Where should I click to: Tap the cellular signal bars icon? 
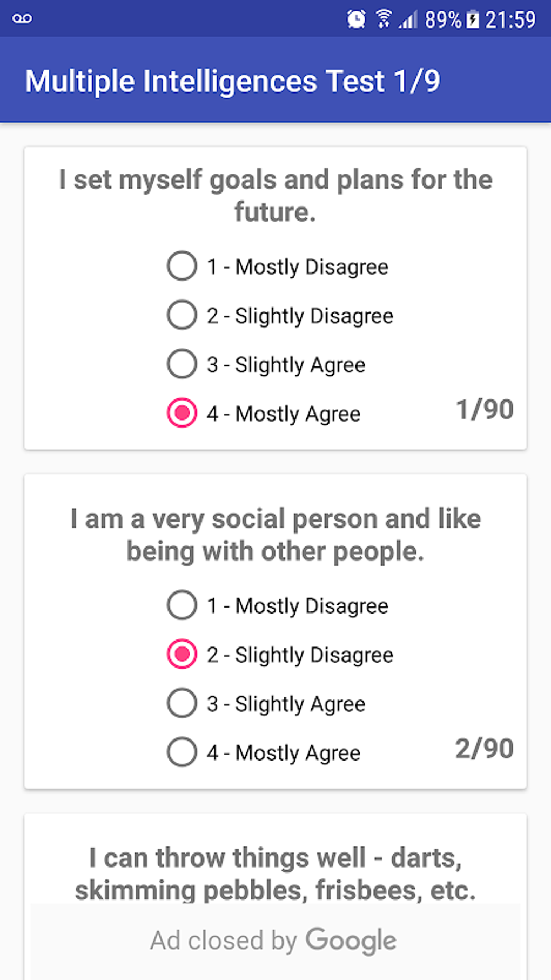408,19
